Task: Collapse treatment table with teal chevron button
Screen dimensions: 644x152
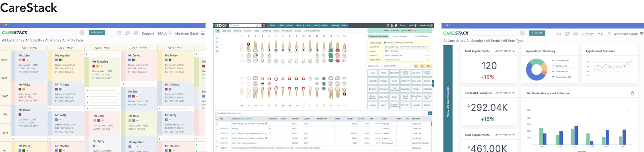Action: (x=430, y=113)
